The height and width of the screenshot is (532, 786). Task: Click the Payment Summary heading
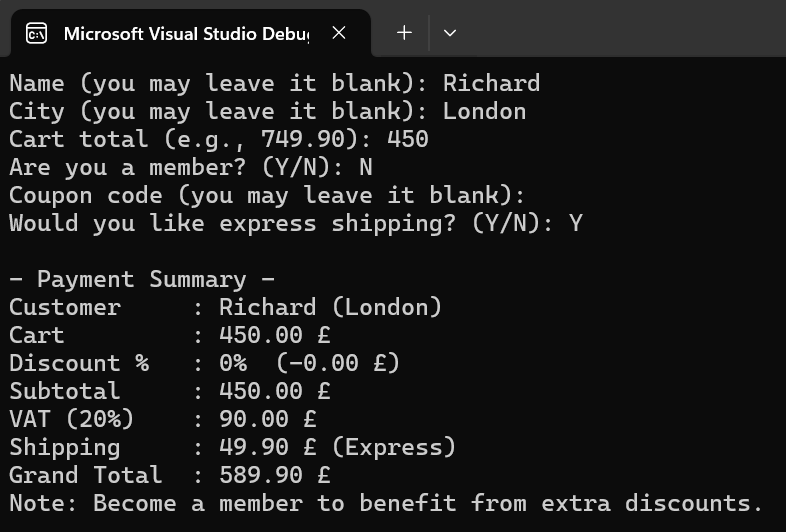pos(142,279)
